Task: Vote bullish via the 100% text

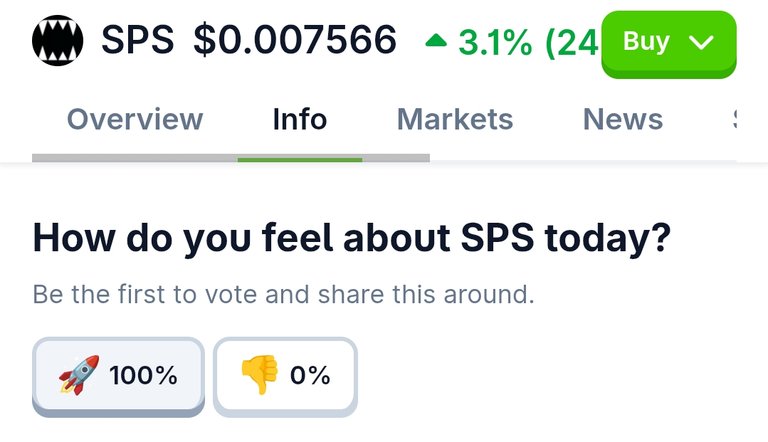Action: click(x=144, y=376)
